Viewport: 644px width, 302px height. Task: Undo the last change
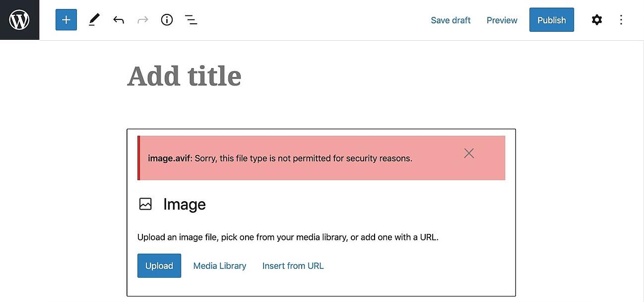(118, 20)
